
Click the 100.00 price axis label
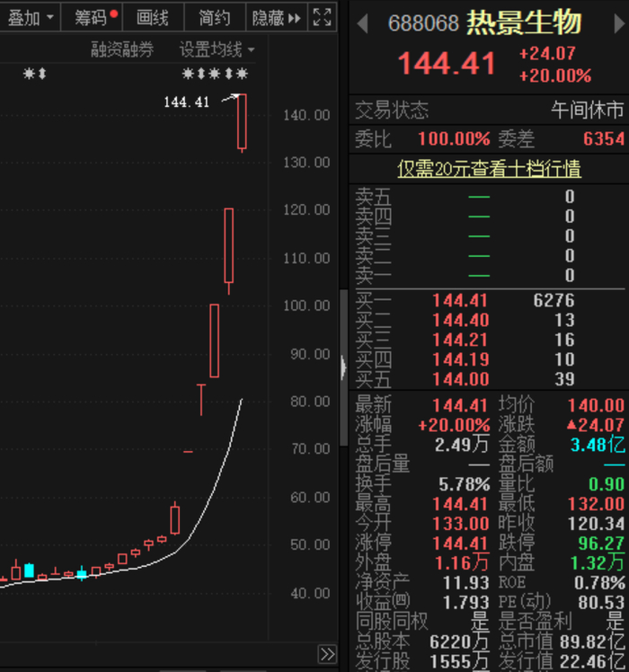tap(306, 305)
